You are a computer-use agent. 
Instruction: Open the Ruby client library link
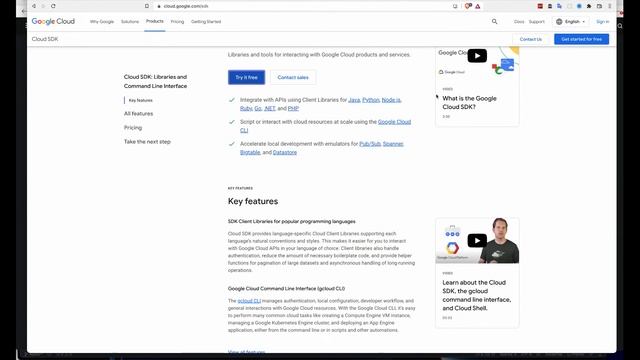(x=246, y=109)
